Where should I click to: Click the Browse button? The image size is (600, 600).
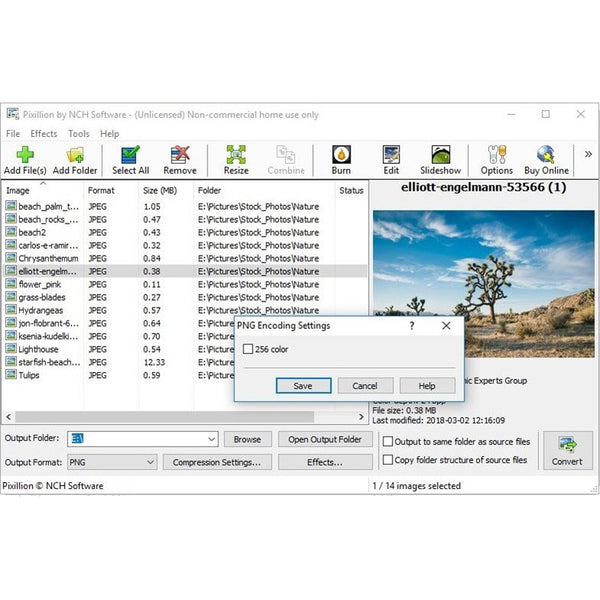click(x=248, y=439)
